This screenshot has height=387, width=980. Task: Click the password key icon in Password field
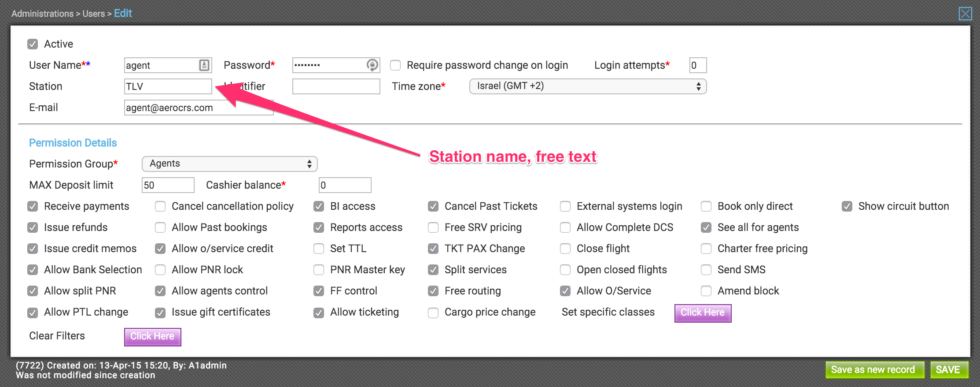point(372,65)
